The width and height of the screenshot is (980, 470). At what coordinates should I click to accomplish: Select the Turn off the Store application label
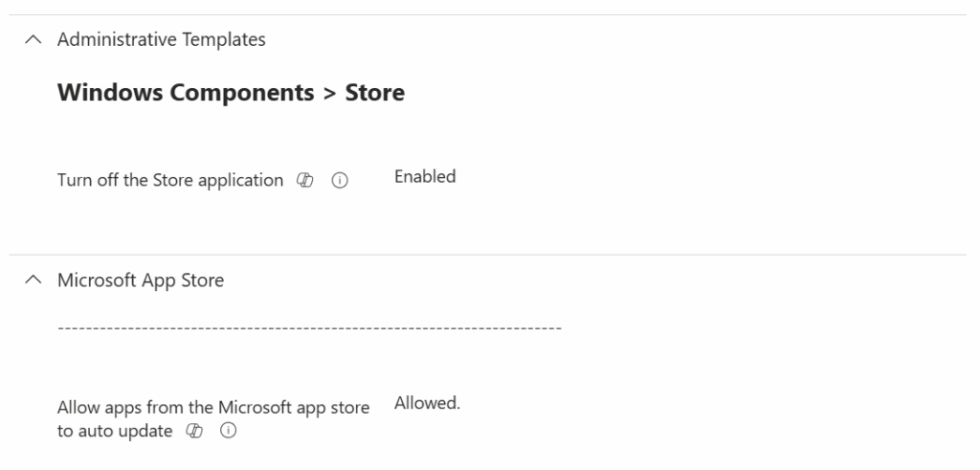pos(170,181)
